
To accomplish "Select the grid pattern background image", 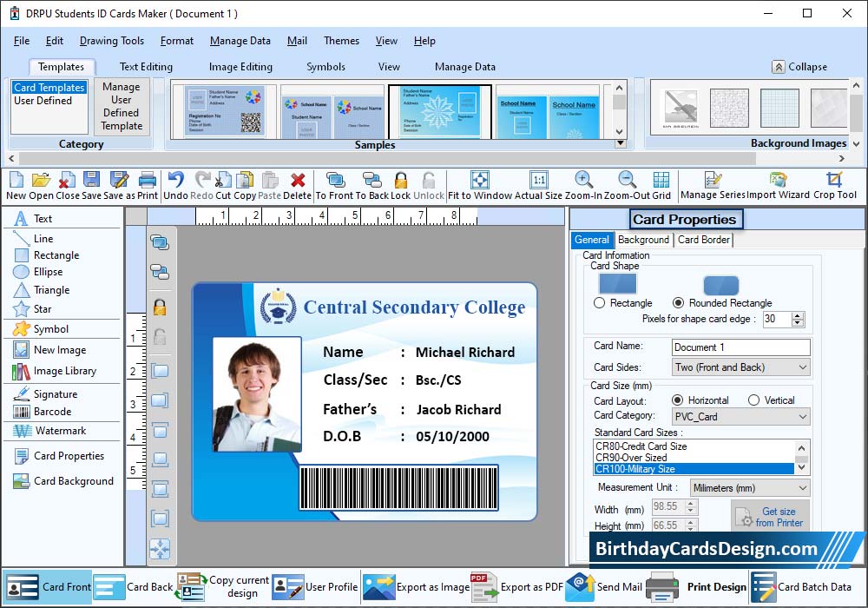I will tap(779, 108).
